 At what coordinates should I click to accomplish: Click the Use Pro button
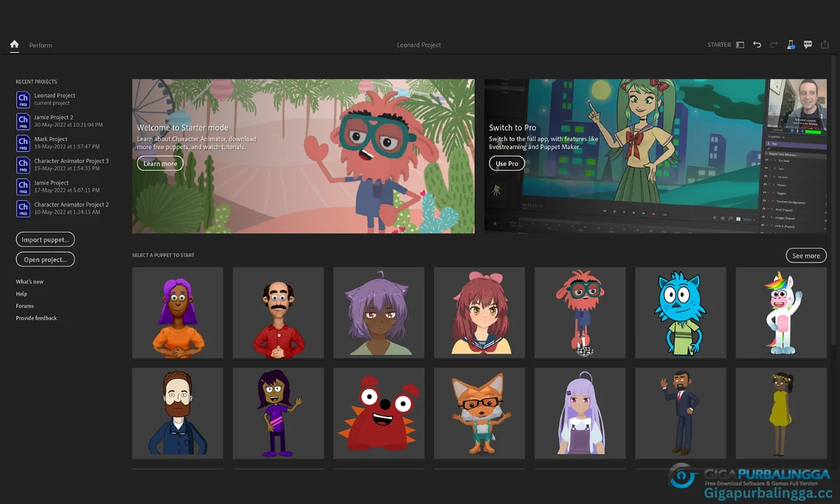pyautogui.click(x=507, y=164)
